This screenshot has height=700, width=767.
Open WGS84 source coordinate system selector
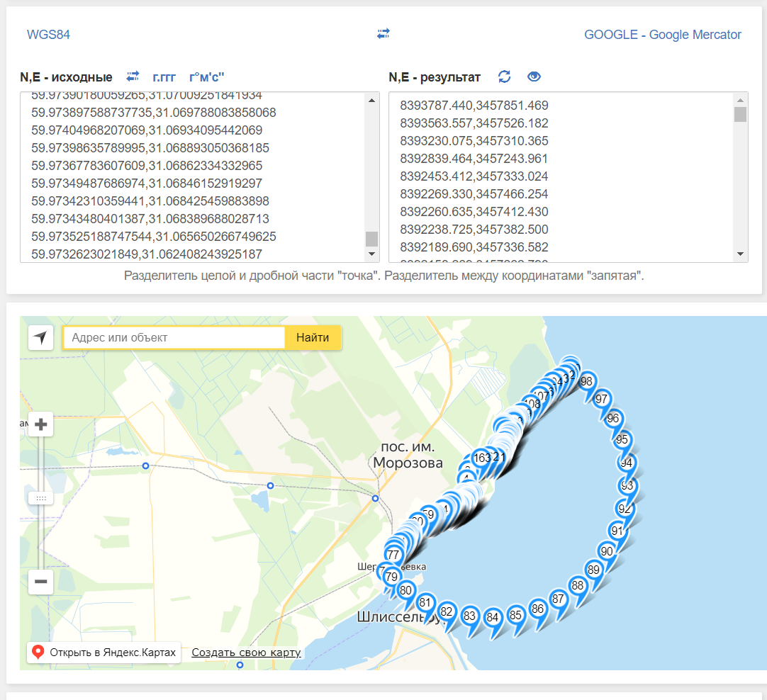point(48,35)
